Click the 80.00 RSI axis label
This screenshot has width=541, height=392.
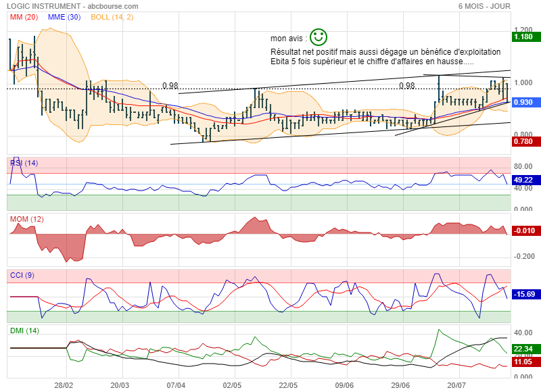click(x=523, y=166)
